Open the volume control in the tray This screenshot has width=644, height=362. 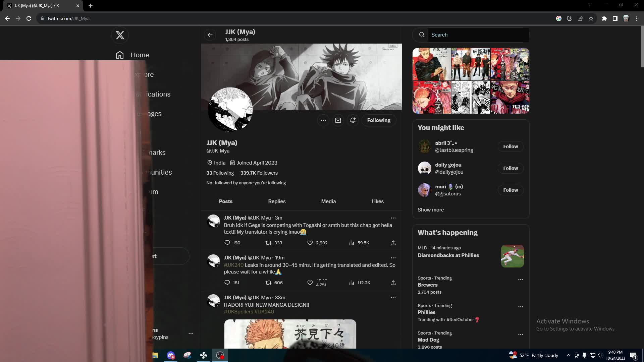pos(600,355)
